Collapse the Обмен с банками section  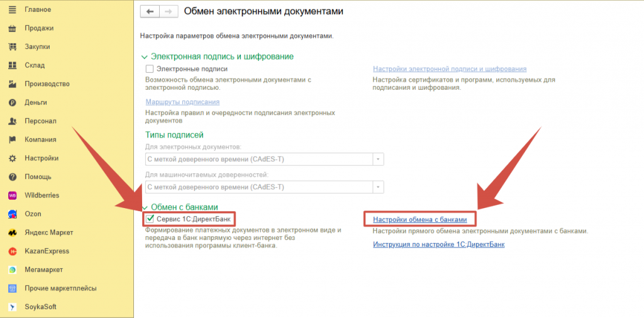tap(145, 207)
